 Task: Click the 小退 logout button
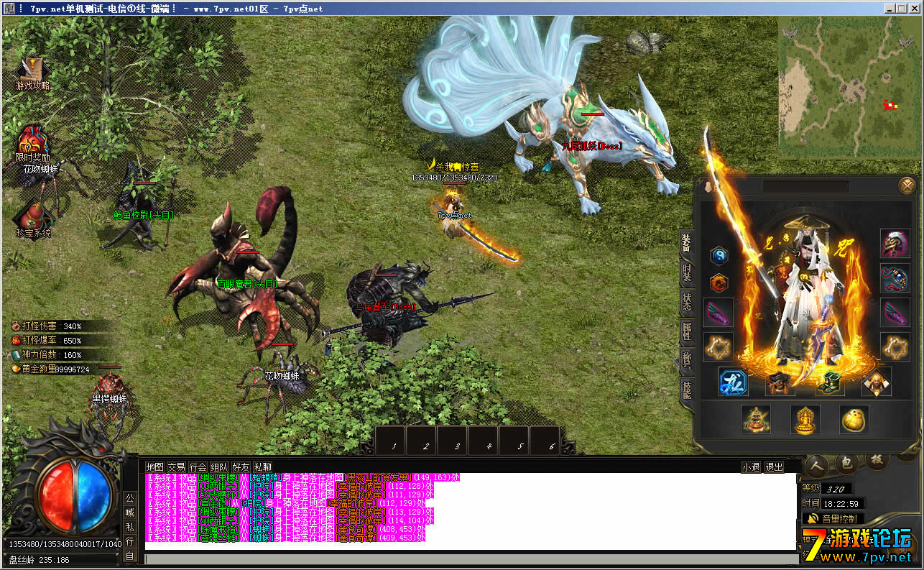752,467
